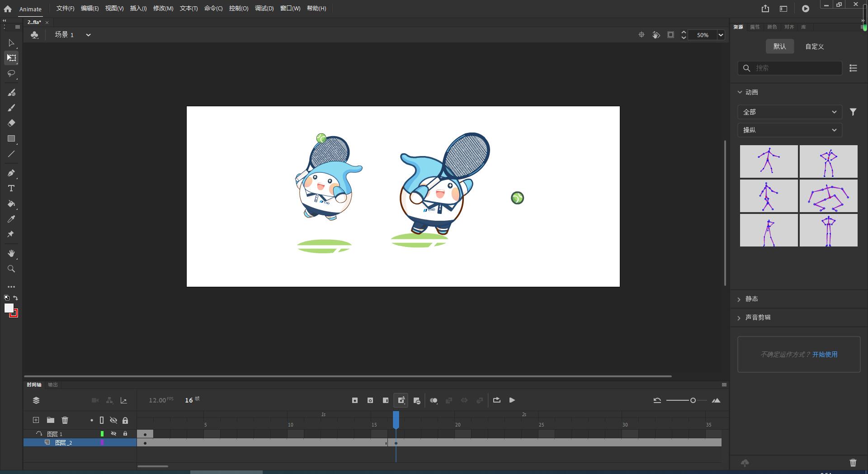
Task: Click the 开始使用 link
Action: click(x=825, y=355)
